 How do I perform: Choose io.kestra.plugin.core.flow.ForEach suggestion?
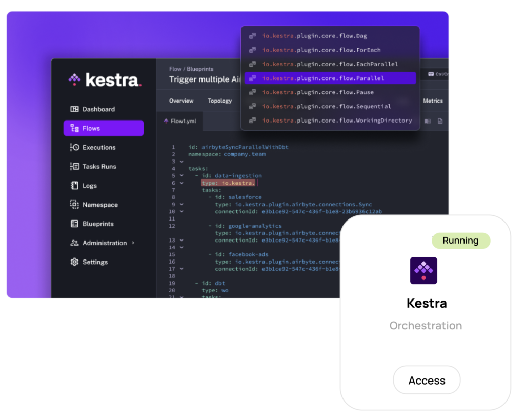(x=330, y=50)
